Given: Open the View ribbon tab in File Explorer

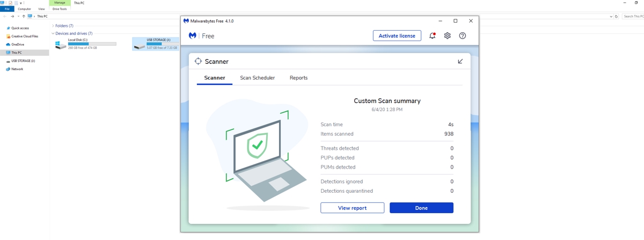Looking at the screenshot, I should pos(41,9).
